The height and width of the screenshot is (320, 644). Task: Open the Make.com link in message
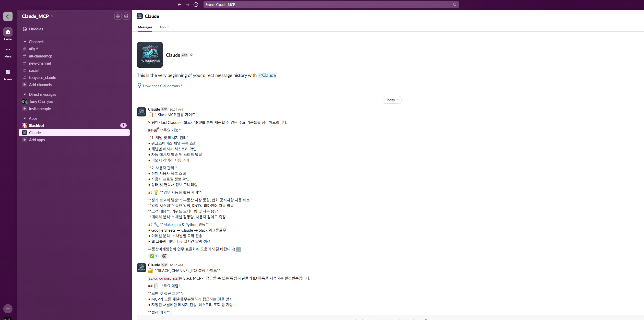coord(172,224)
